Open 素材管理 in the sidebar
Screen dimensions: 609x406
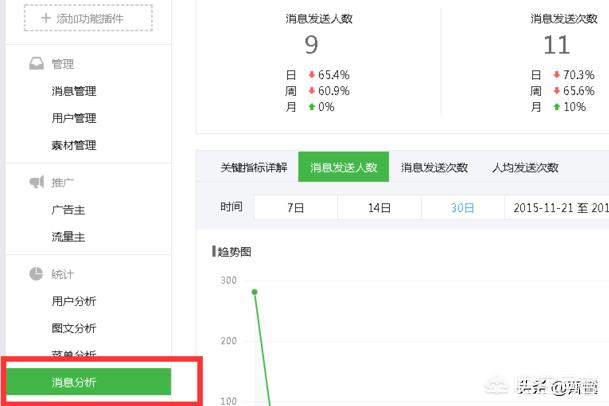(74, 145)
